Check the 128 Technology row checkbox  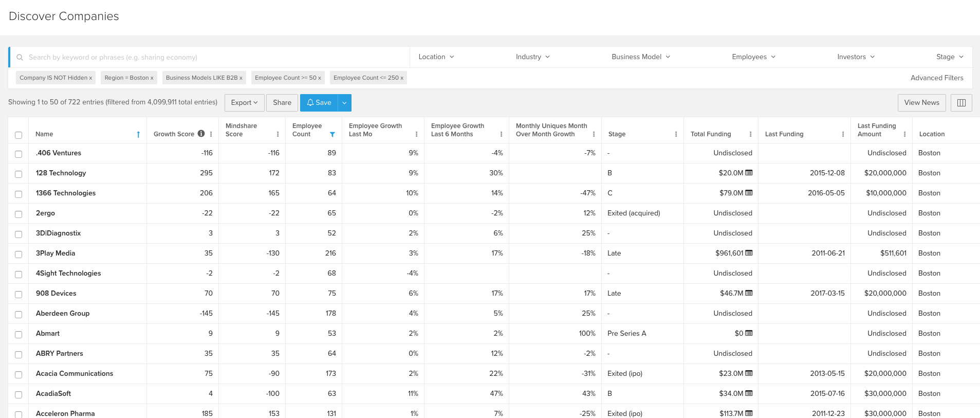point(19,174)
